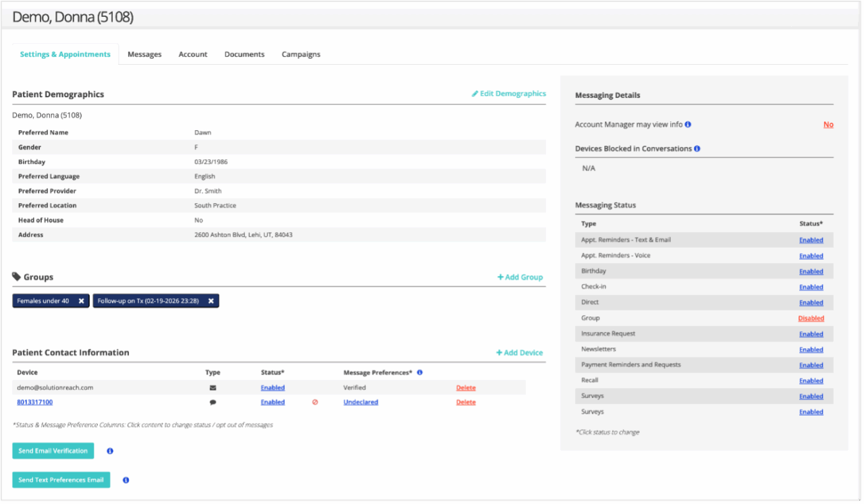
Task: Open the info icon for Account Manager may view info
Action: [x=687, y=124]
